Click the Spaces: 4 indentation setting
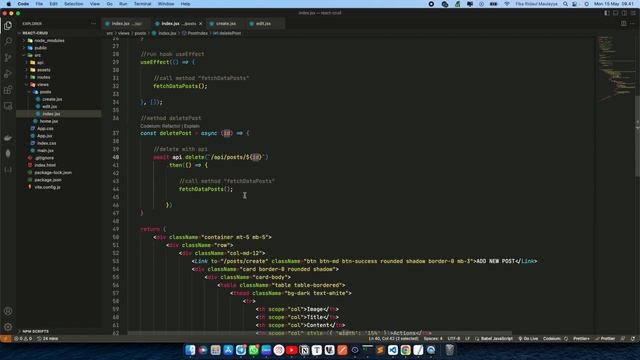Image resolution: width=640 pixels, height=360 pixels. 433,339
